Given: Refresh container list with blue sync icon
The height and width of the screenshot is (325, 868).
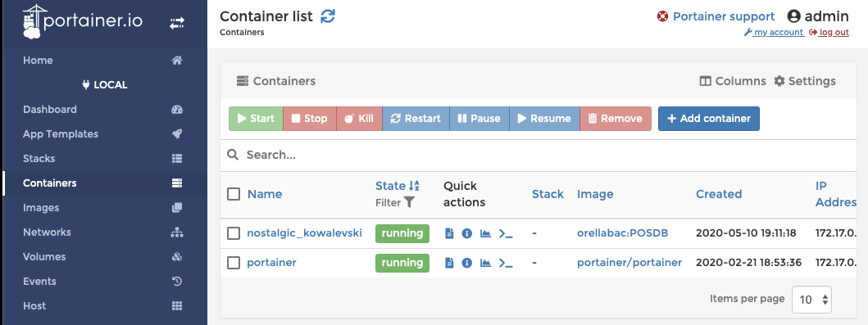Looking at the screenshot, I should pos(328,16).
